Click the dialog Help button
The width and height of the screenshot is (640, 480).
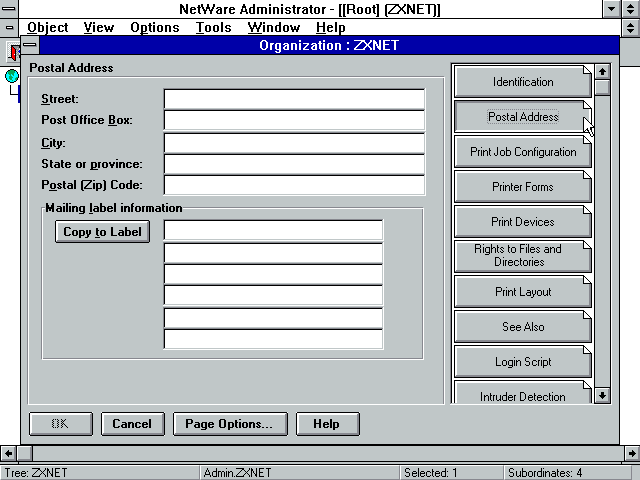327,424
